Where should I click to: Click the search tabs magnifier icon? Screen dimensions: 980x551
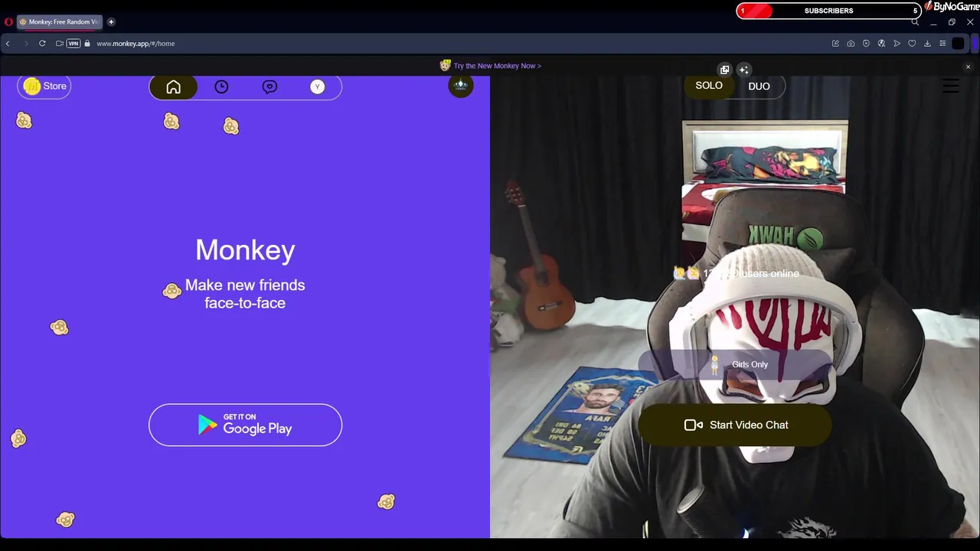915,22
